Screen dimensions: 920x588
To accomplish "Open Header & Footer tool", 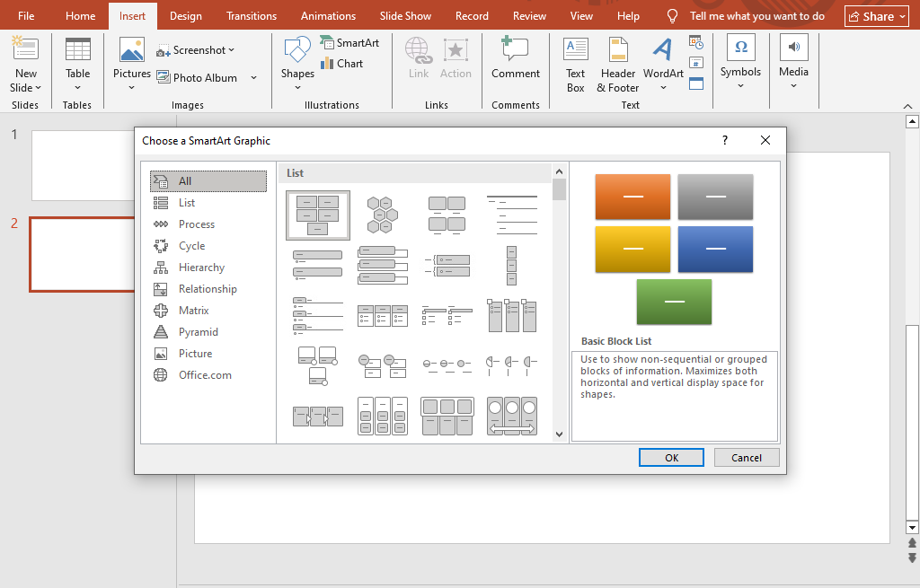I will click(618, 65).
